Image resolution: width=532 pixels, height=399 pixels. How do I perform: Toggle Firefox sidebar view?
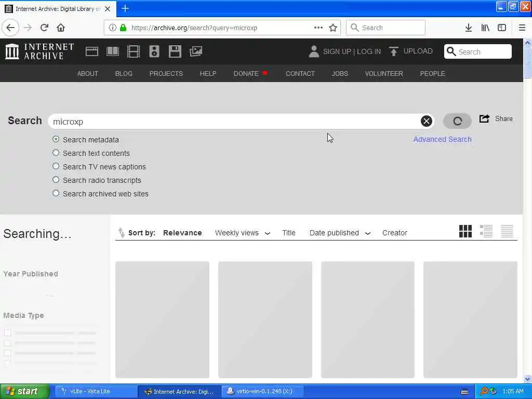point(502,28)
